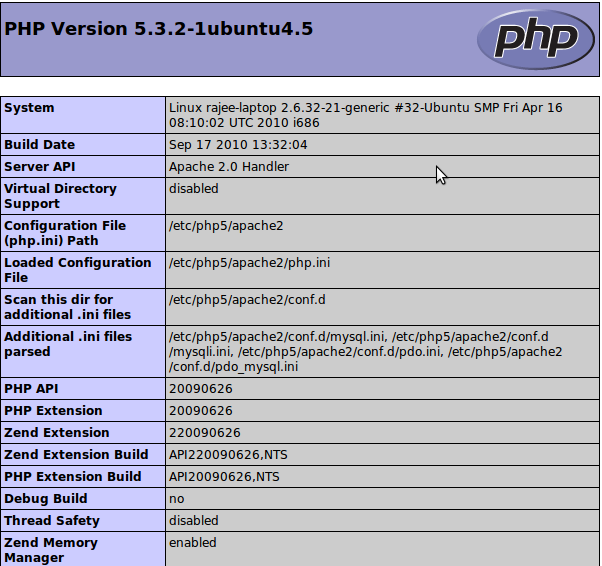This screenshot has width=602, height=566.
Task: Click the Zend Extension label
Action: [56, 432]
